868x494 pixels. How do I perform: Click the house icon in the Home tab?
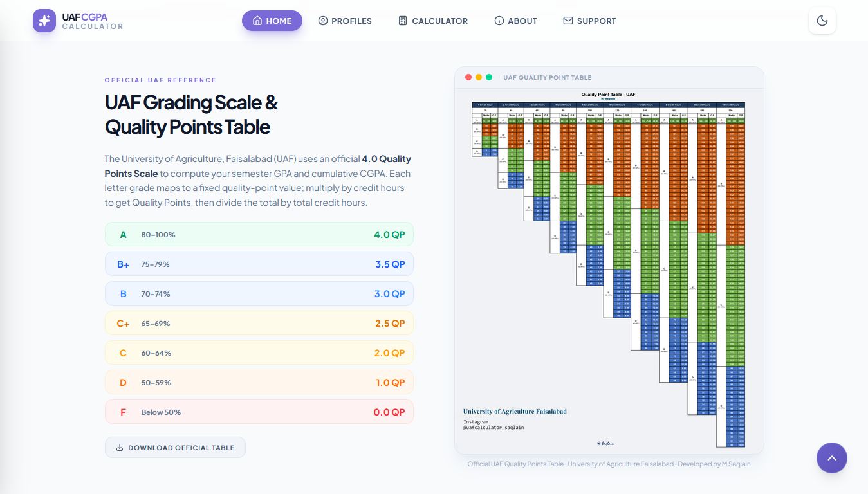[257, 21]
